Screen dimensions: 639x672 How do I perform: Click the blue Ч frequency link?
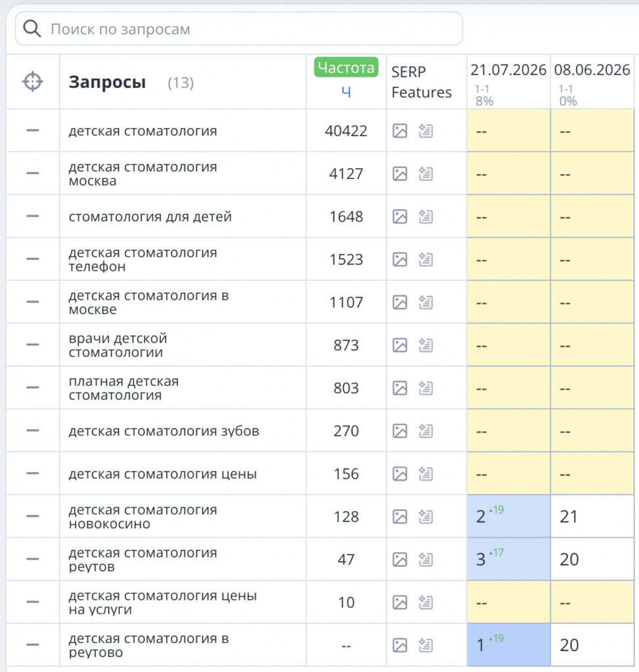click(x=346, y=92)
